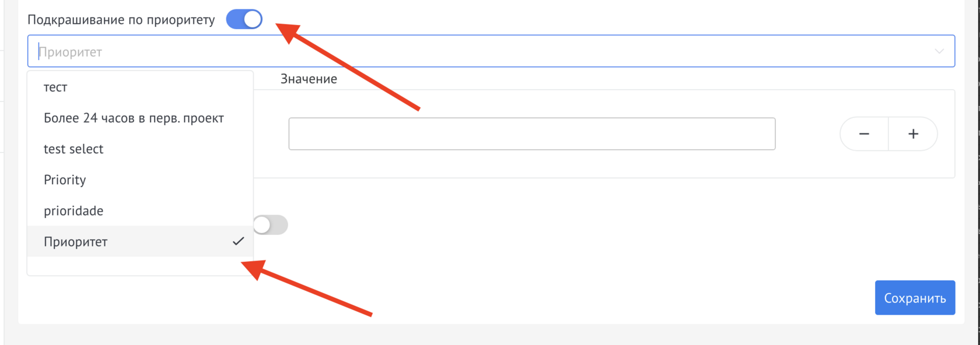Viewport: 980px width, 345px height.
Task: Click the minus icon to remove value
Action: click(864, 134)
